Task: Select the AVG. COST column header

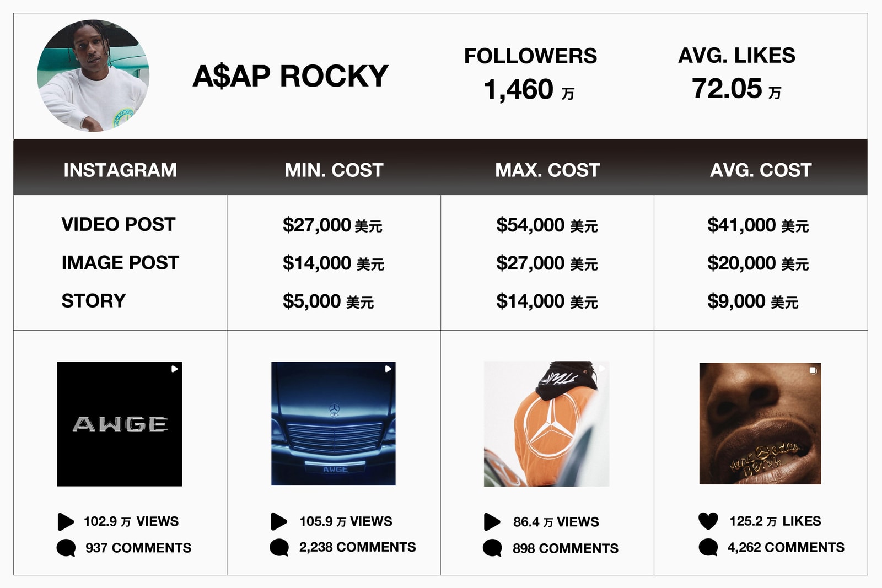Action: coord(761,170)
